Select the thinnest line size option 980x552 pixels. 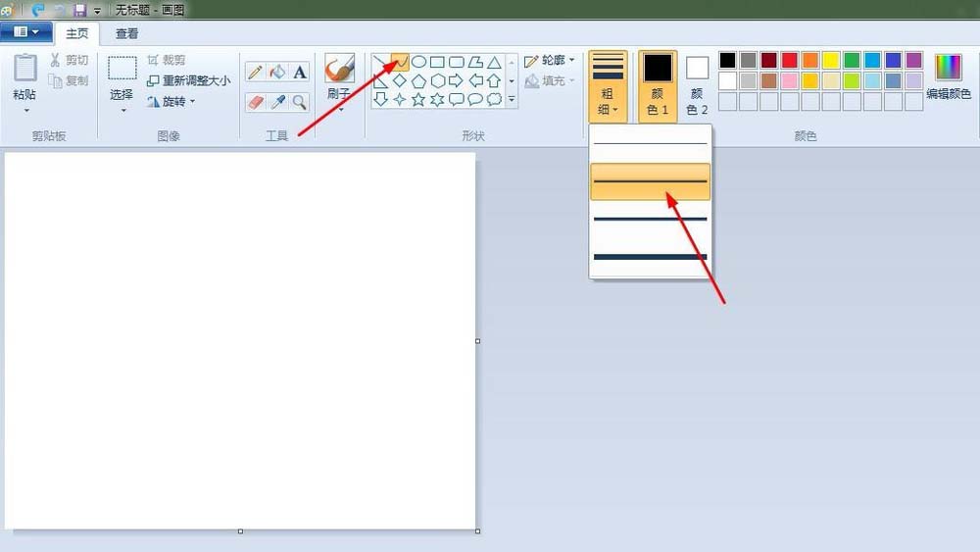coord(650,144)
